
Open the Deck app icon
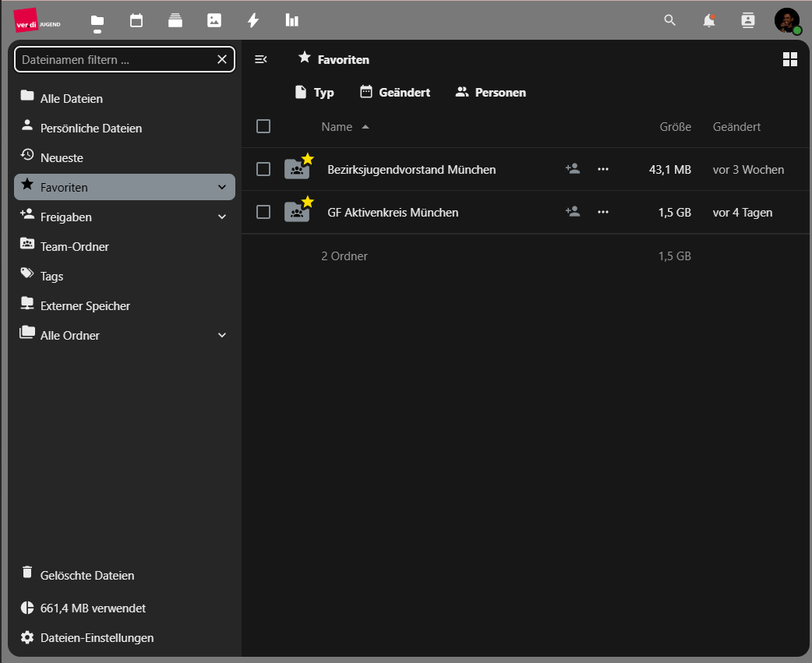(175, 21)
